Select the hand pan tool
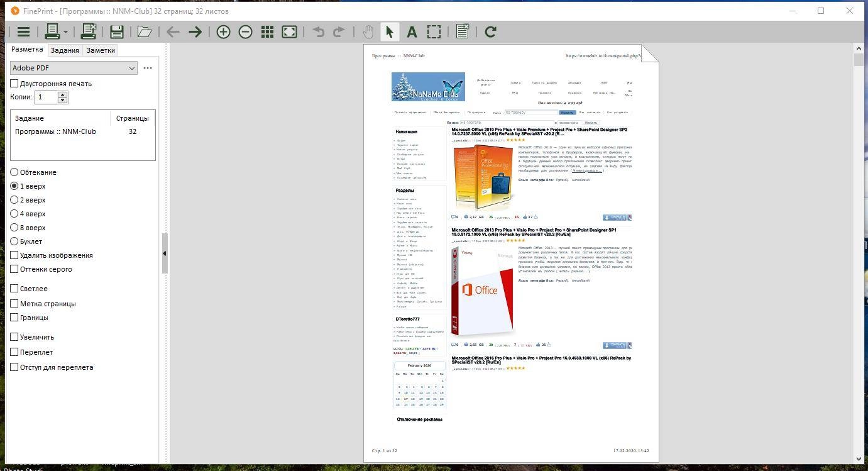 [368, 31]
